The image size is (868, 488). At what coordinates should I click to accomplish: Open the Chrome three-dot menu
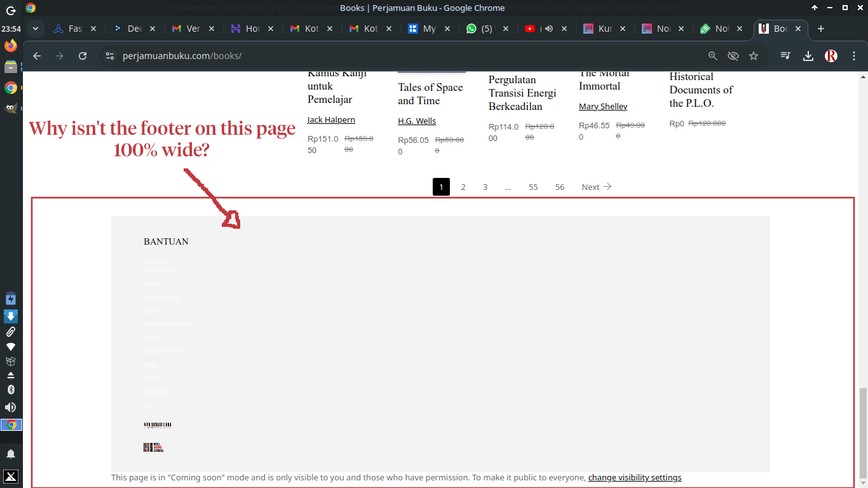click(851, 56)
